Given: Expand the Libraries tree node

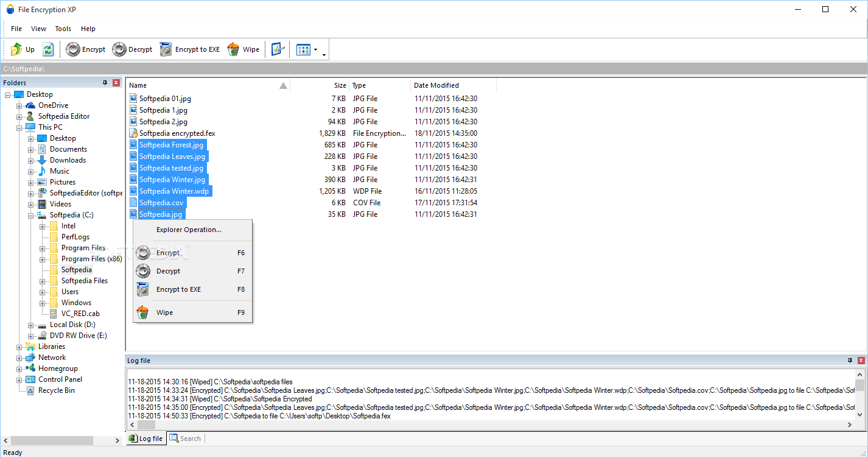Looking at the screenshot, I should (19, 347).
